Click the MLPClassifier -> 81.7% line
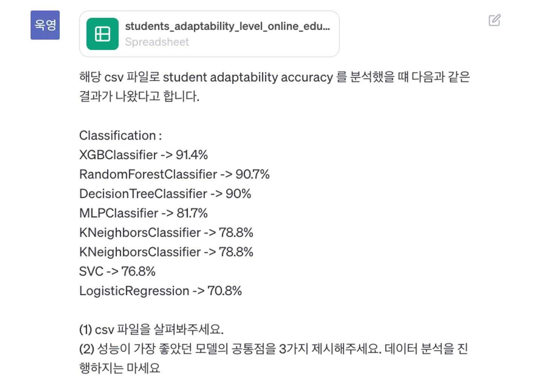The height and width of the screenshot is (392, 554). click(143, 213)
